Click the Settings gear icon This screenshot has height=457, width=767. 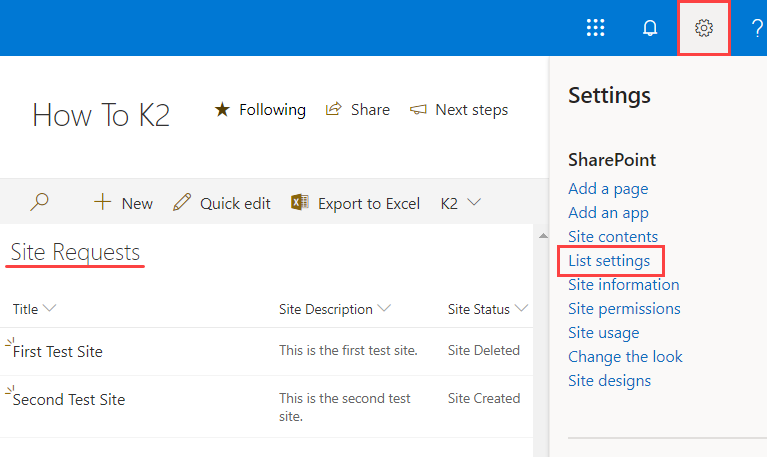point(704,28)
